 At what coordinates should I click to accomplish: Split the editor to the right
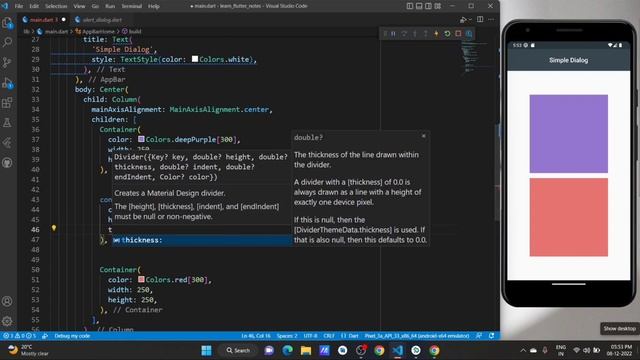(x=480, y=20)
